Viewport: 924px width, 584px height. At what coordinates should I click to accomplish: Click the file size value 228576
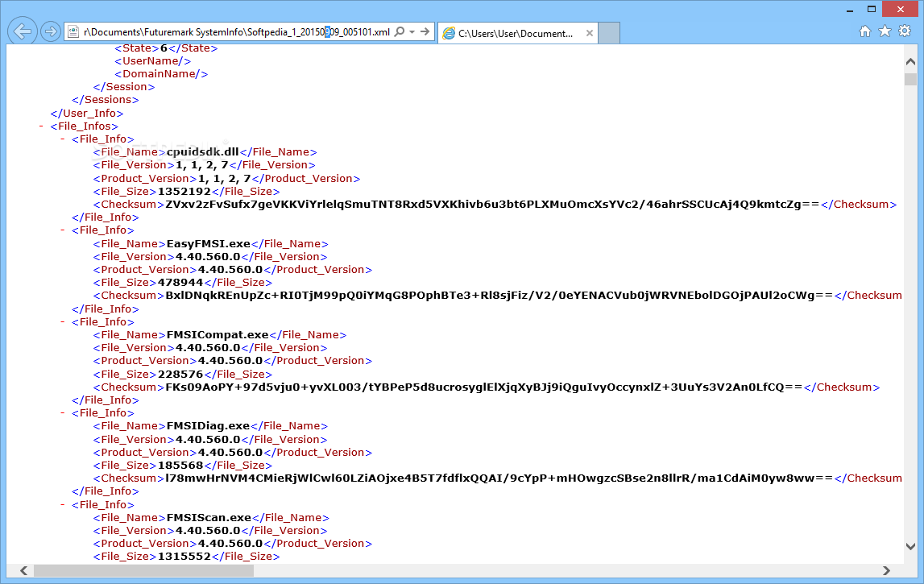pos(180,375)
